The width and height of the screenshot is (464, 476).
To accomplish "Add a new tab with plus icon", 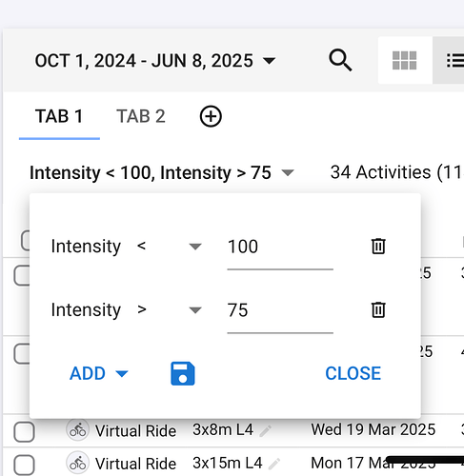I will coord(211,116).
